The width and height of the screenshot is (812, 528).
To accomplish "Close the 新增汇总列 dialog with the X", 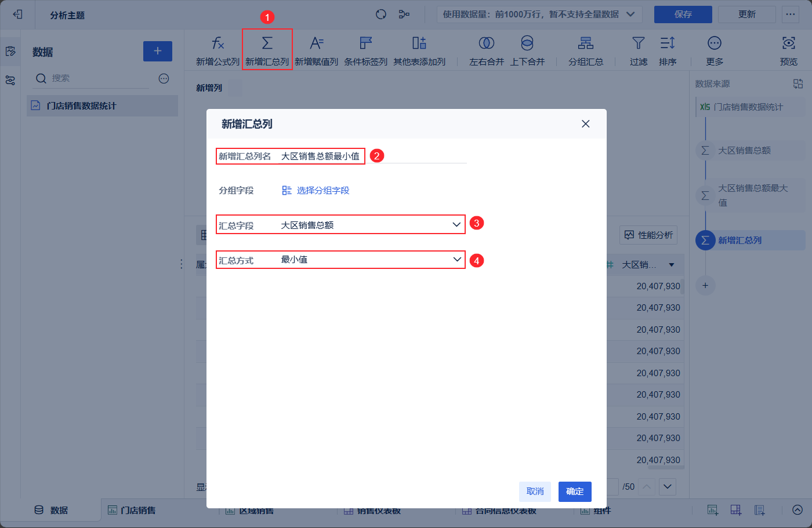I will (x=586, y=123).
